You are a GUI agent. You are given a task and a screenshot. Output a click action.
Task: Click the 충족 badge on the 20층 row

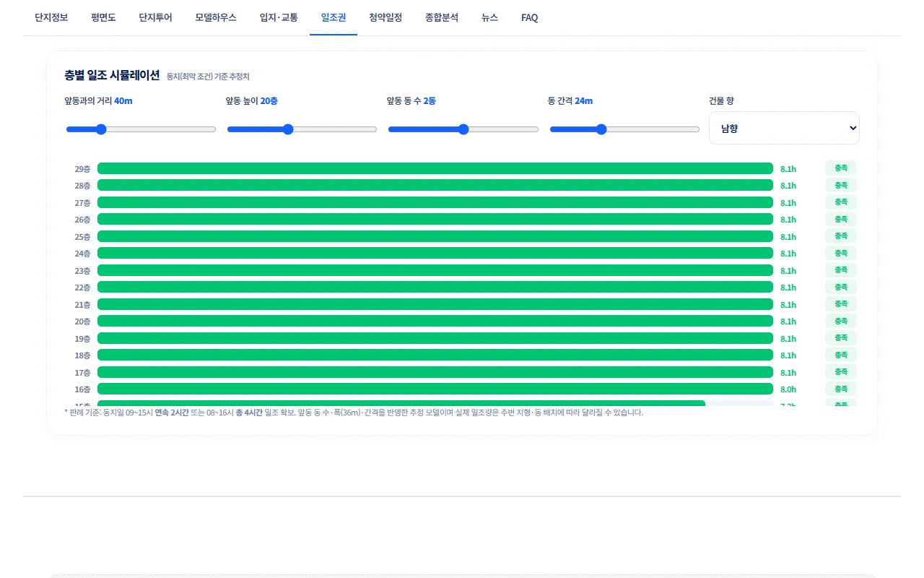[x=841, y=321]
